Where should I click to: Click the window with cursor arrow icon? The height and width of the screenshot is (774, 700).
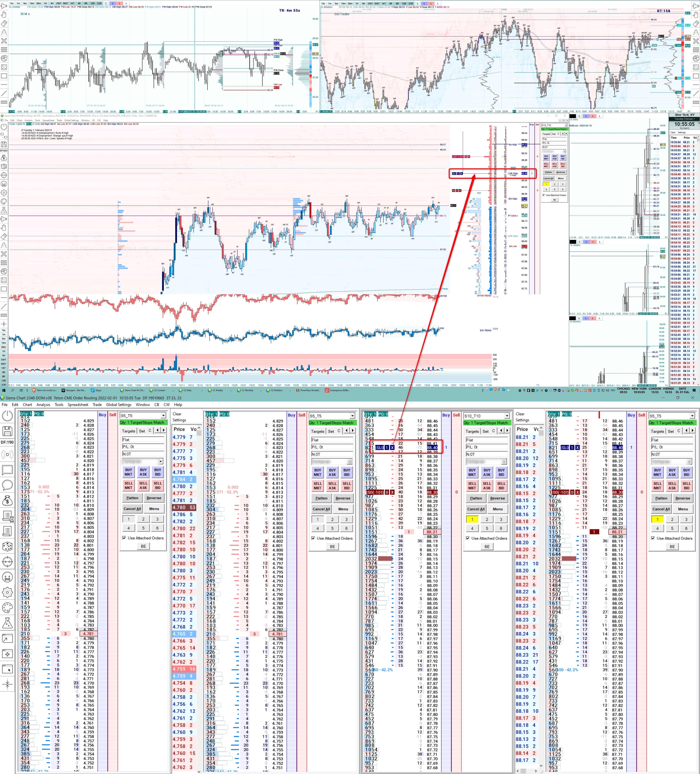pos(7,669)
